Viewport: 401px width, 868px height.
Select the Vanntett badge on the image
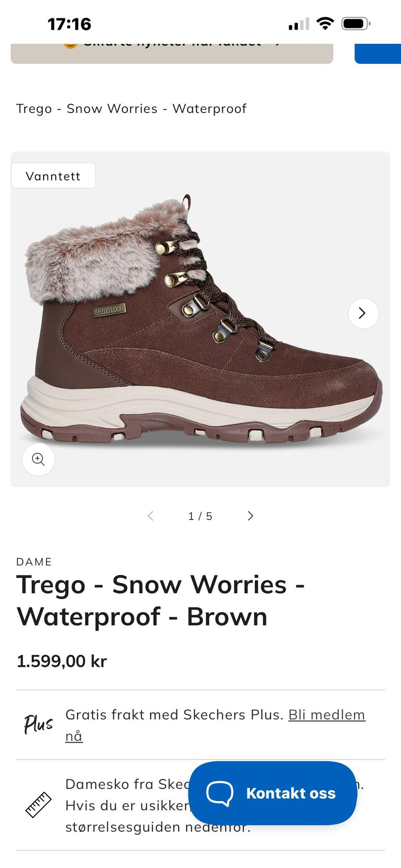click(53, 176)
